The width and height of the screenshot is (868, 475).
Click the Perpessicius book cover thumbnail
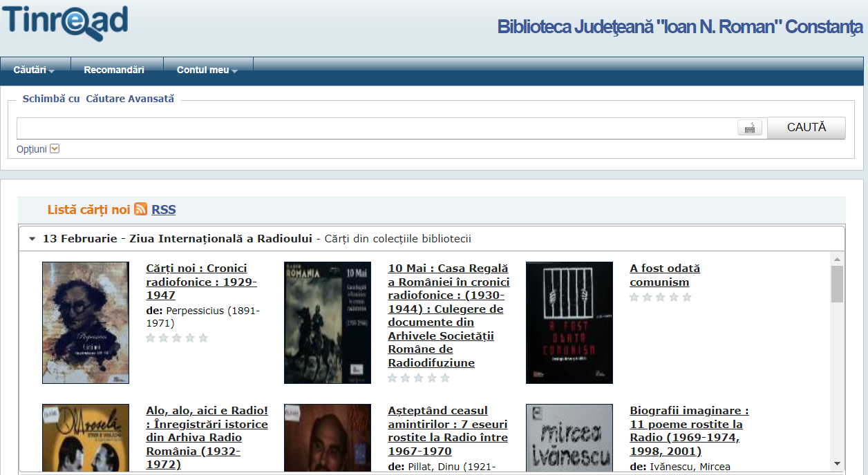coord(86,322)
